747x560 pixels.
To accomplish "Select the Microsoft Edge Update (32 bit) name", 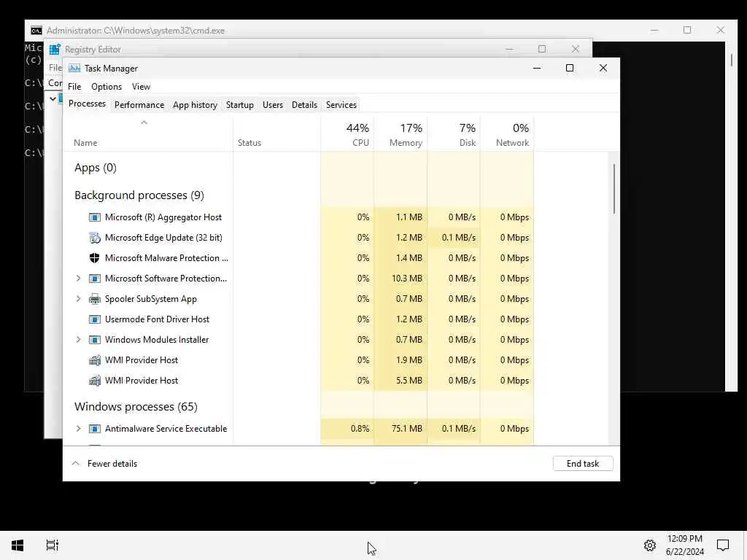I will tap(163, 238).
